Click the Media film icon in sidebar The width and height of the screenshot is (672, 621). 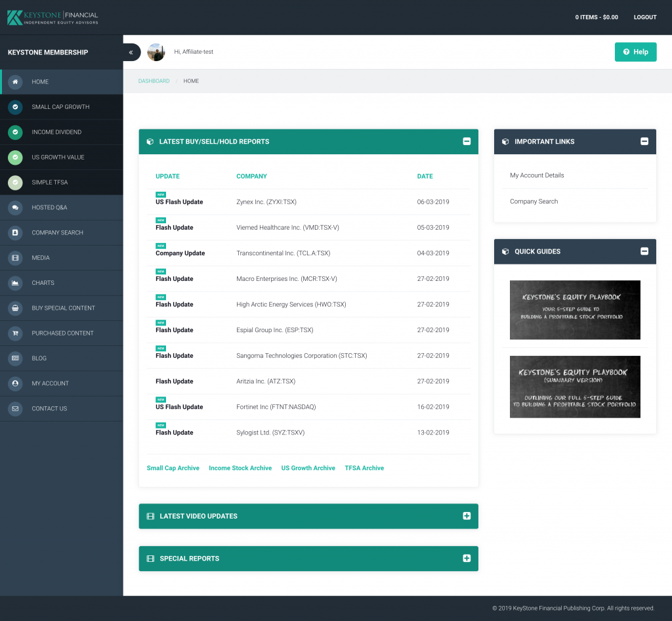tap(15, 257)
